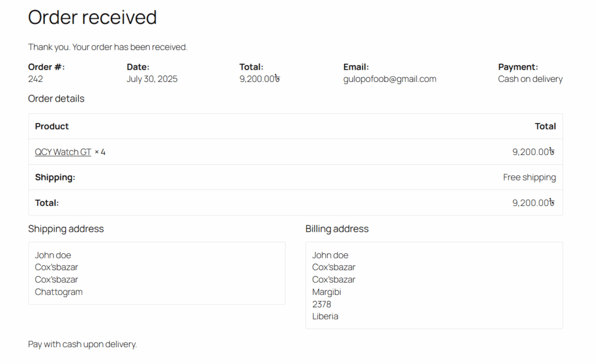595x364 pixels.
Task: Select the Free shipping value
Action: tap(529, 178)
